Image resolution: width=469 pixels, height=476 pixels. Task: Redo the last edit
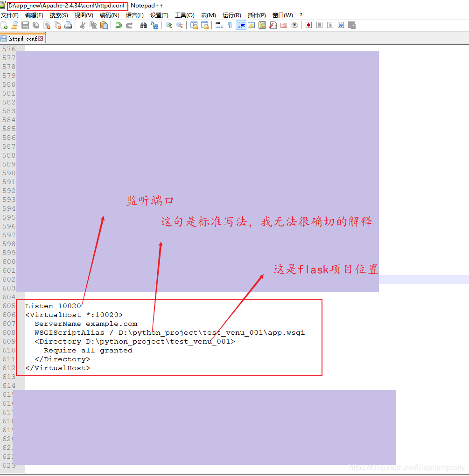tap(129, 25)
